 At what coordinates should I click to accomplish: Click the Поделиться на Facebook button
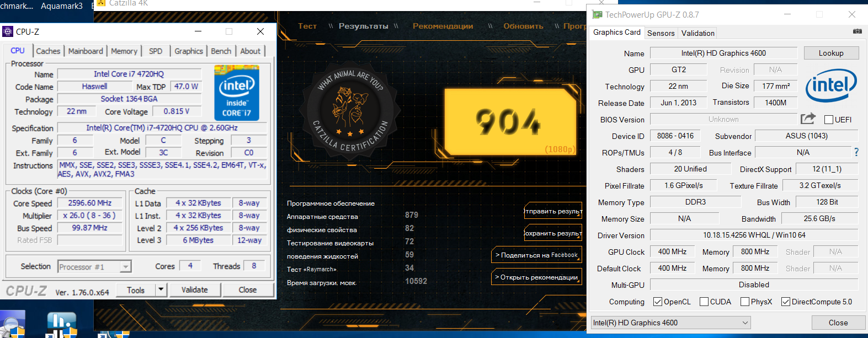pyautogui.click(x=536, y=255)
